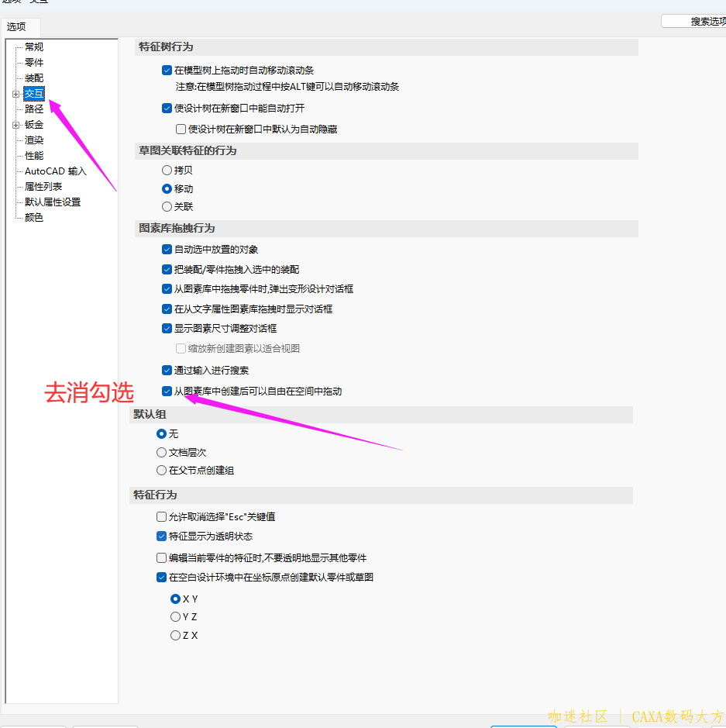Enable 允许取消选择Esc关键值 checkbox

[161, 516]
